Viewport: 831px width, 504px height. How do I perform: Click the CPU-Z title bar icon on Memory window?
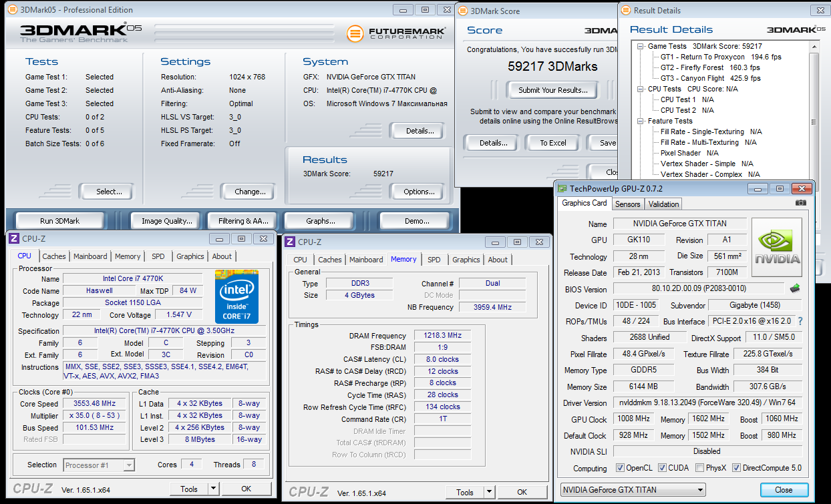coord(289,242)
